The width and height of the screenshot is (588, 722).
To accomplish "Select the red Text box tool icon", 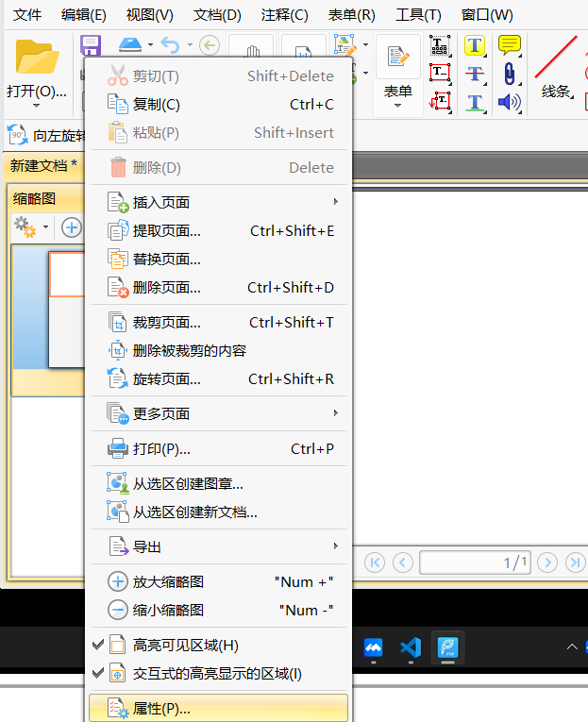I will (440, 73).
